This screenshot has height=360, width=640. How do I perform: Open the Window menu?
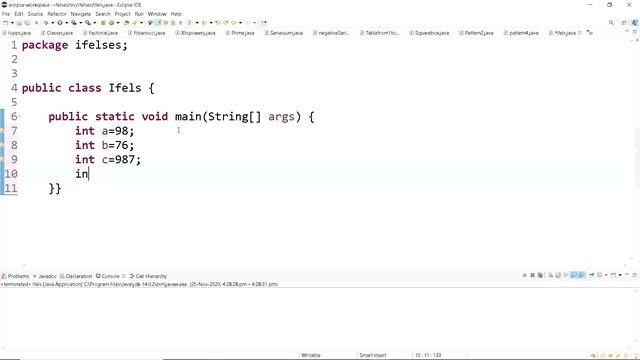(x=157, y=14)
